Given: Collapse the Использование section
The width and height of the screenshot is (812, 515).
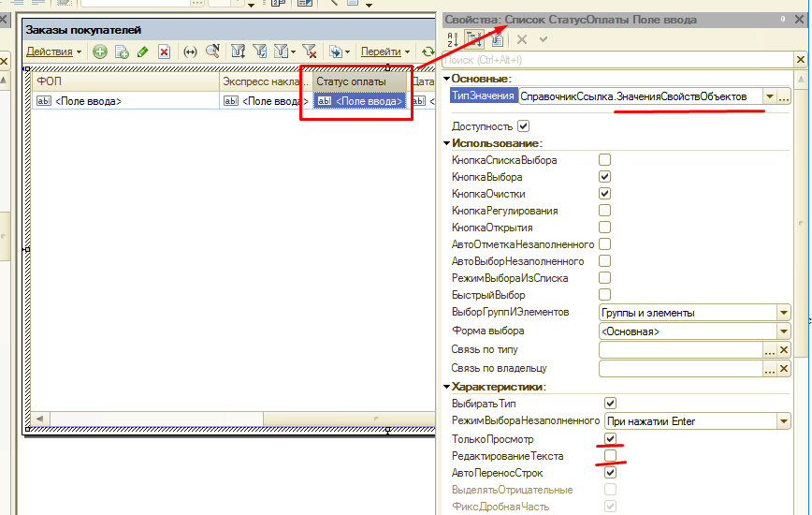Looking at the screenshot, I should pos(447,143).
